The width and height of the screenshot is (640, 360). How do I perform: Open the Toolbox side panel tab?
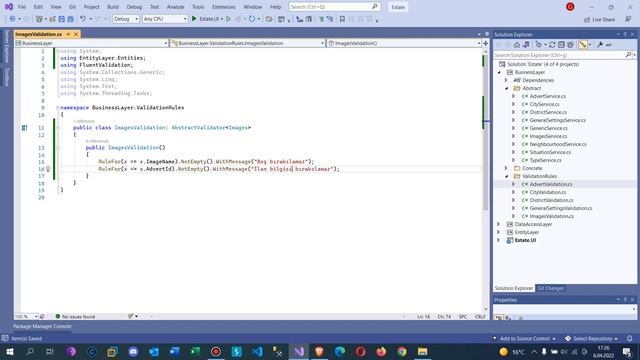coord(7,77)
